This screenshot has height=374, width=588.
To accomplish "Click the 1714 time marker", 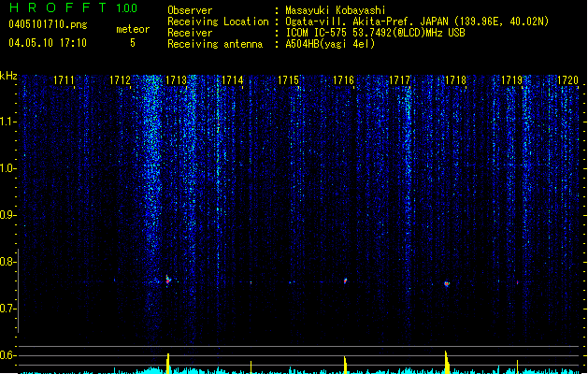I will click(x=232, y=80).
